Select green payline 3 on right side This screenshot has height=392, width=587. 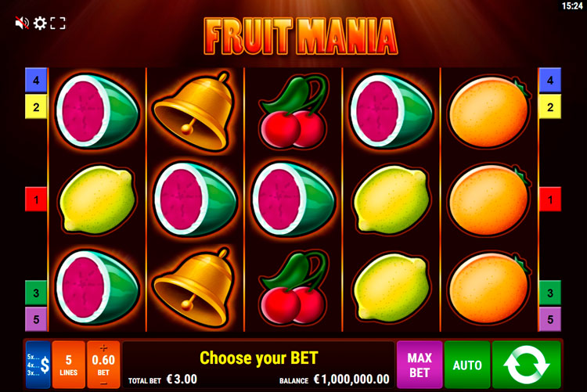coord(550,293)
